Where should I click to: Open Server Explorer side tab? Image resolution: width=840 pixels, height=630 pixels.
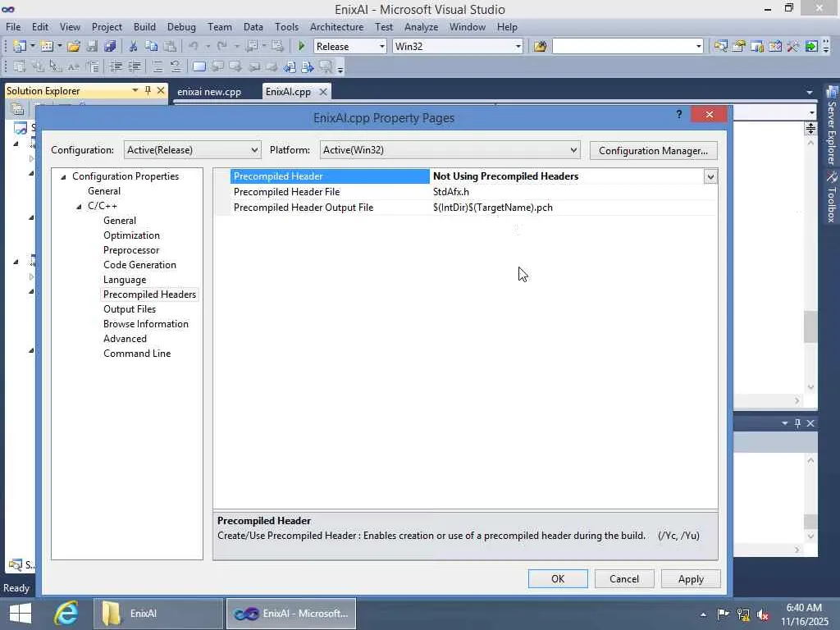coord(832,126)
